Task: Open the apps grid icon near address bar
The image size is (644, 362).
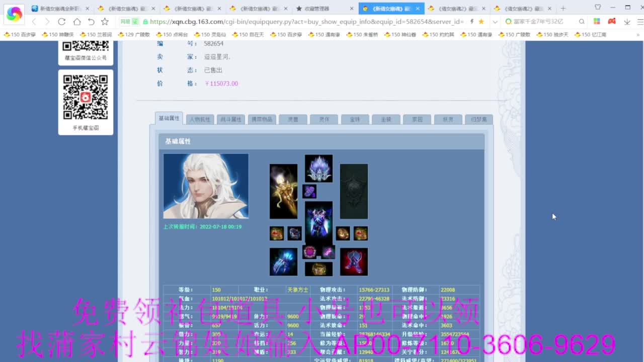Action: click(596, 23)
